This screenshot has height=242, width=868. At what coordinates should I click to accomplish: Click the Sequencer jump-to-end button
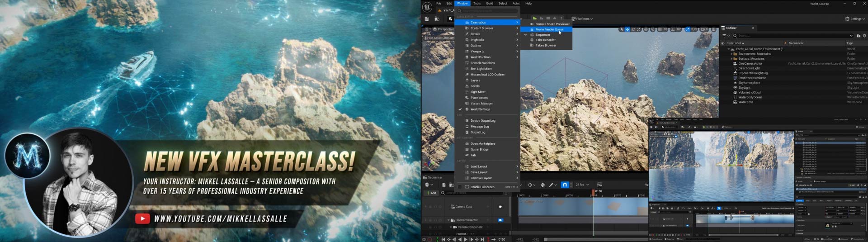(x=482, y=239)
